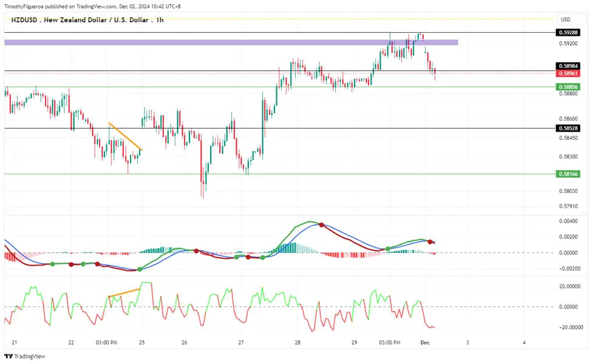The width and height of the screenshot is (592, 364).
Task: Click the USD currency label on price axis
Action: click(x=565, y=19)
